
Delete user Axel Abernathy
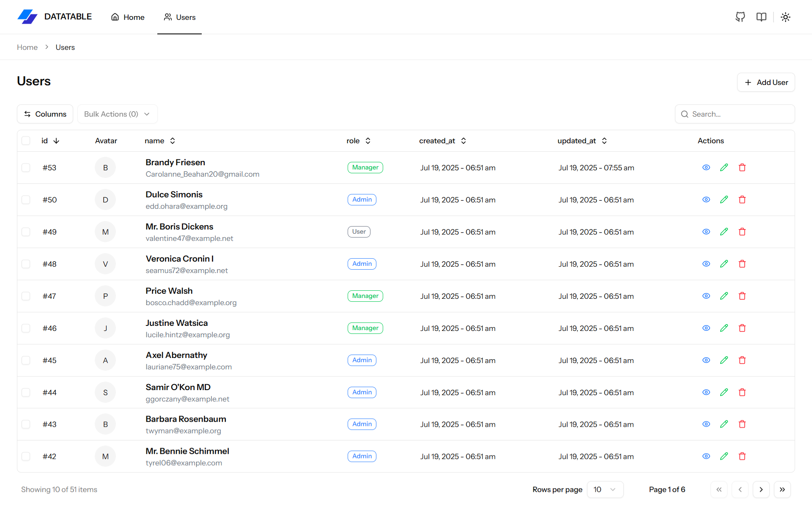742,360
